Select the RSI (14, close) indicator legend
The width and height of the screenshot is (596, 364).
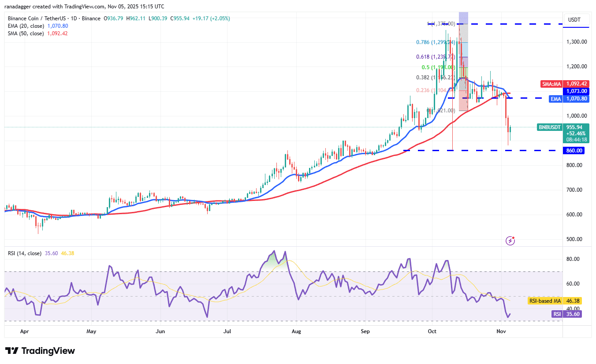coord(25,253)
